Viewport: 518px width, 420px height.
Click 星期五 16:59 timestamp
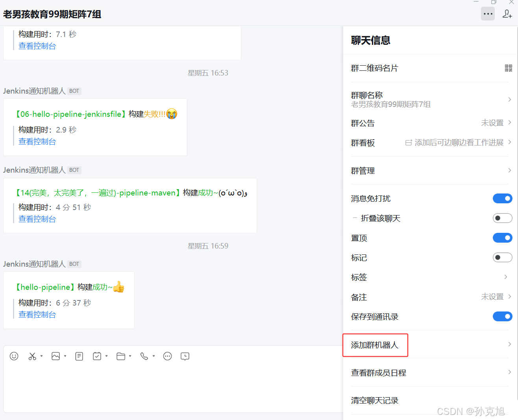[x=208, y=246]
